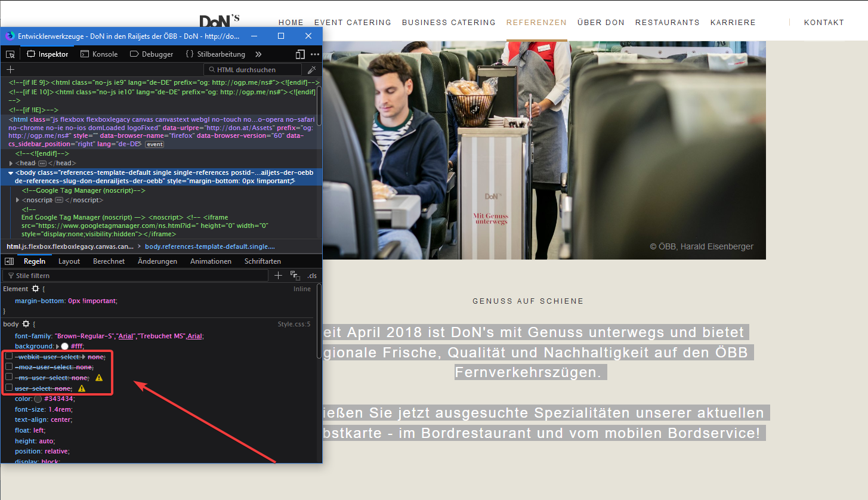Click the ellipsis badge inside the head element
This screenshot has width=868, height=500.
(x=42, y=163)
